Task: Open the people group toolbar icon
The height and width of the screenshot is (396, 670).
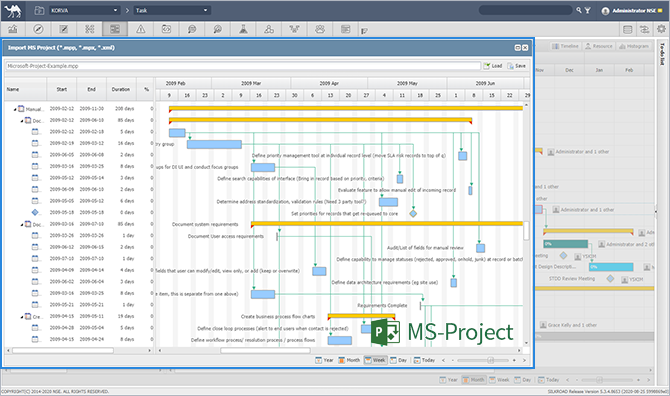Action: pos(320,29)
